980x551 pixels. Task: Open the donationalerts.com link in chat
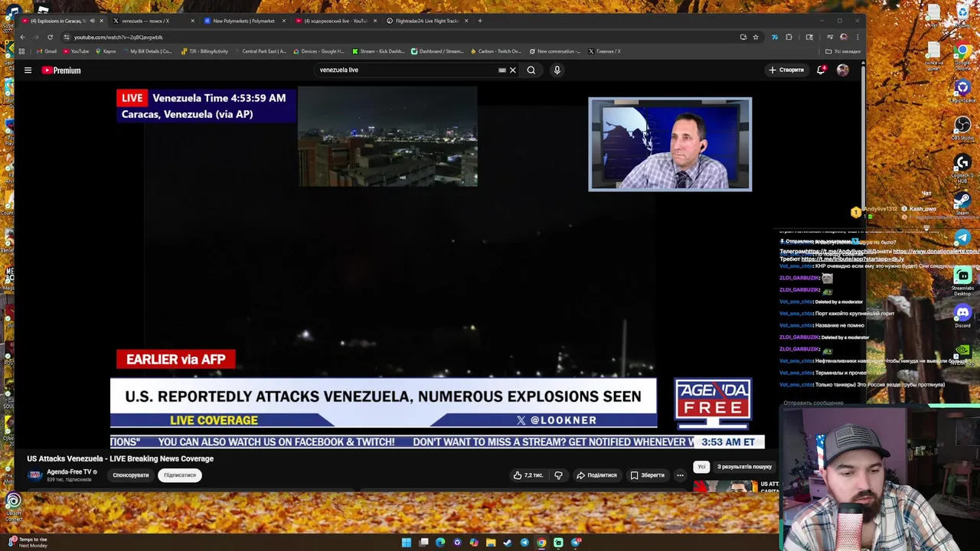936,251
